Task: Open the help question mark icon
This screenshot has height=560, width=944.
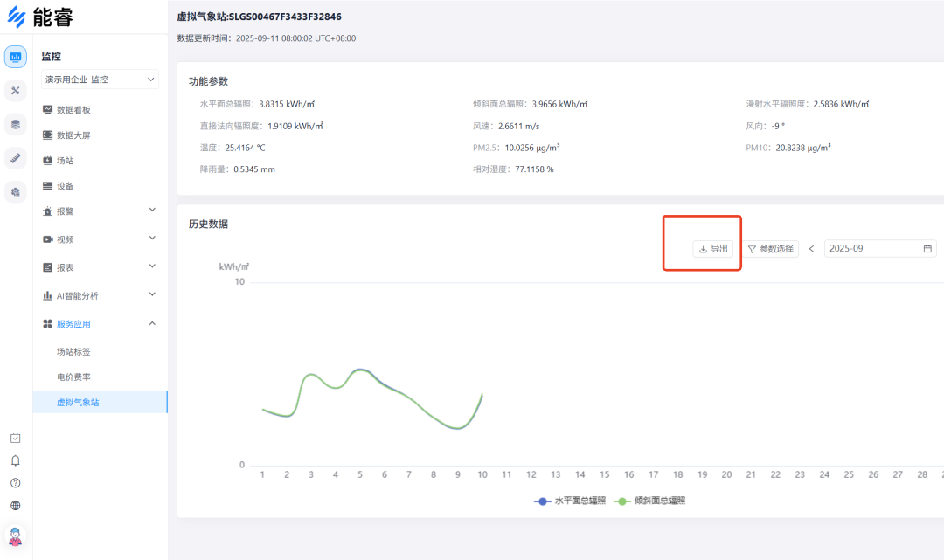Action: point(15,482)
